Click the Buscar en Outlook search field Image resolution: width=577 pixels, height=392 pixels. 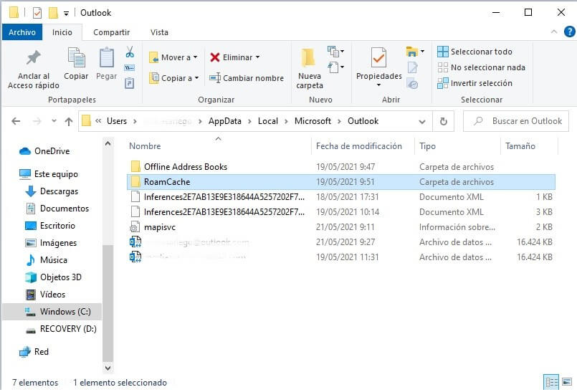pyautogui.click(x=515, y=121)
